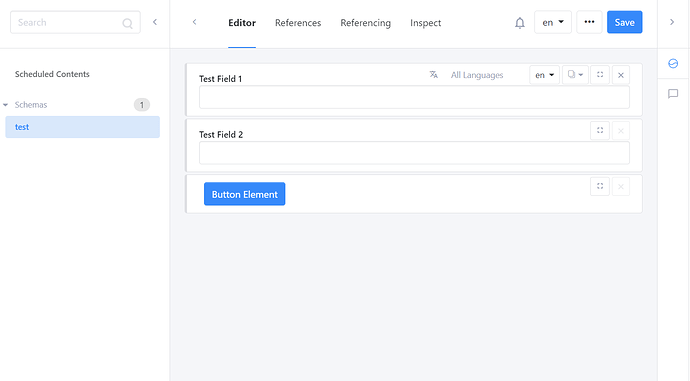Open copy dropdown in Test Field 1

click(575, 75)
